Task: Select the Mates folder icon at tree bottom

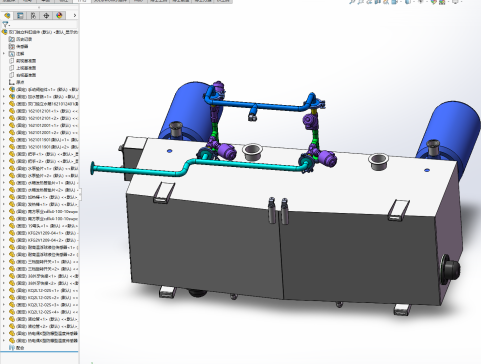Action: 12,348
